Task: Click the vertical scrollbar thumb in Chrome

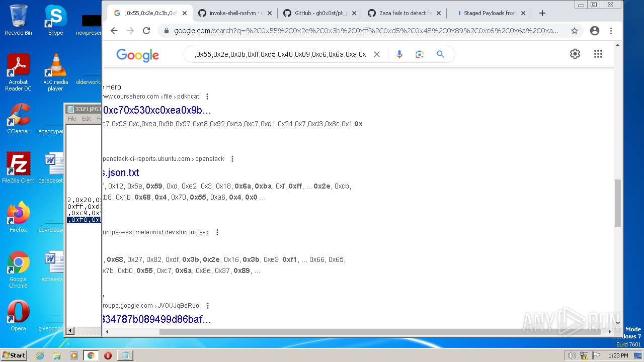Action: pos(618,204)
